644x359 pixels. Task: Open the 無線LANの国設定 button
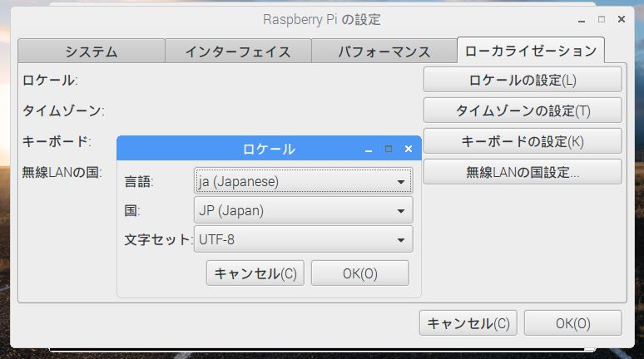pyautogui.click(x=523, y=172)
